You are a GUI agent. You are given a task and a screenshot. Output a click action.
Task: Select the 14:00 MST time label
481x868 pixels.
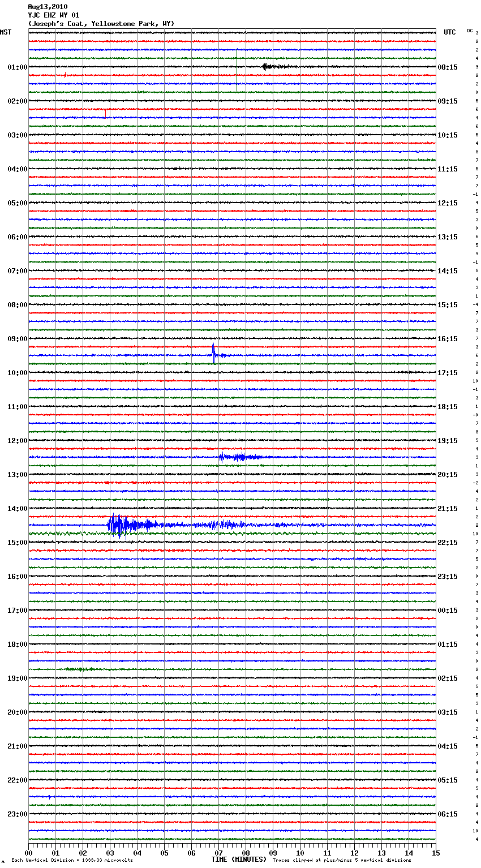[x=18, y=509]
